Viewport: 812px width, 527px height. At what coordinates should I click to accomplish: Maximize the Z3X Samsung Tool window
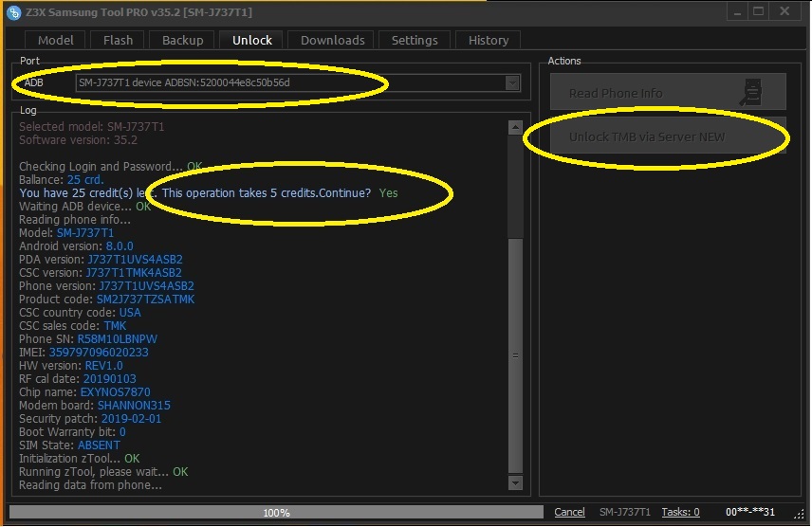tap(758, 12)
